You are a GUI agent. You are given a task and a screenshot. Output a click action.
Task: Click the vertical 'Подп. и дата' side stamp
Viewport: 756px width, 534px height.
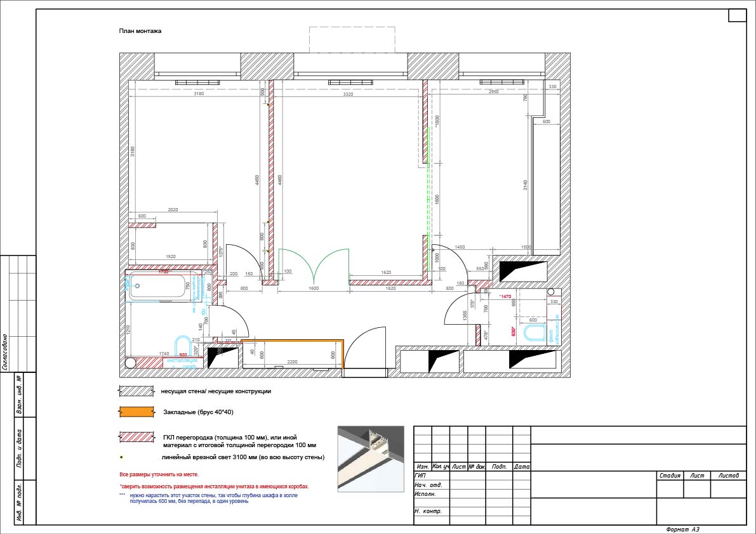[x=19, y=448]
